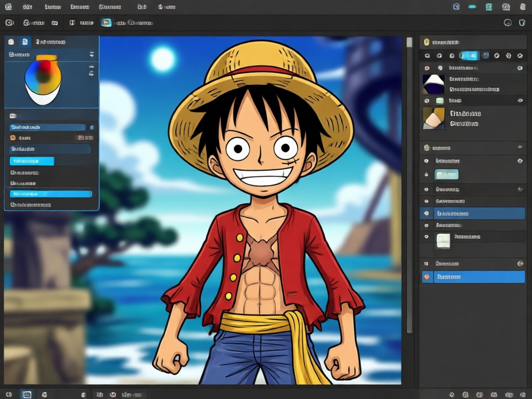Open the dark-hat layer thumbnail in the right panel
532x399 pixels.
[x=434, y=84]
